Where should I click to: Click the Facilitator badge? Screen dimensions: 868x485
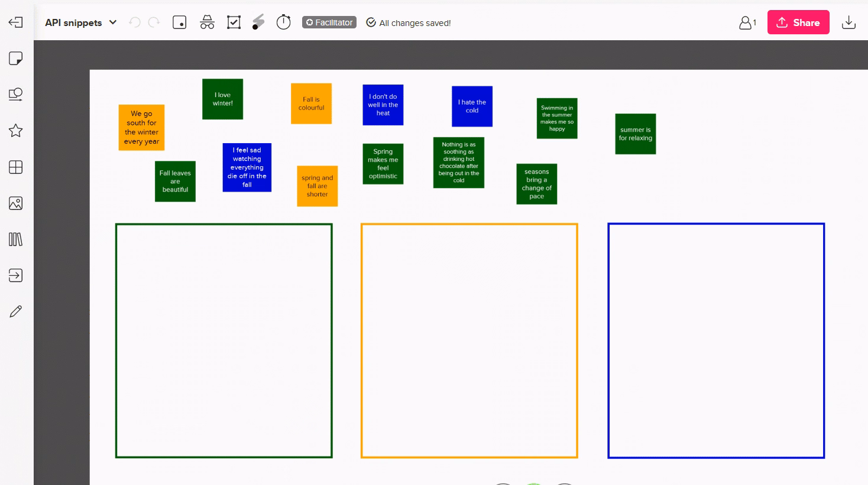[x=329, y=22]
